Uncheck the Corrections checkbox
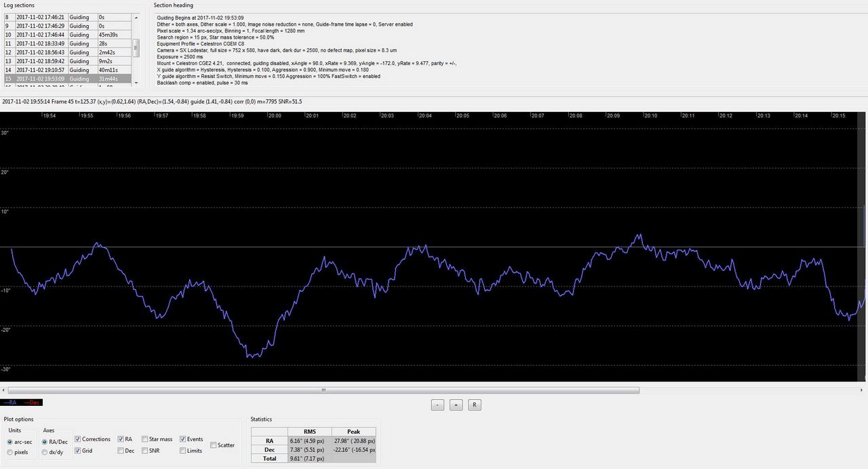Image resolution: width=868 pixels, height=469 pixels. (x=78, y=439)
